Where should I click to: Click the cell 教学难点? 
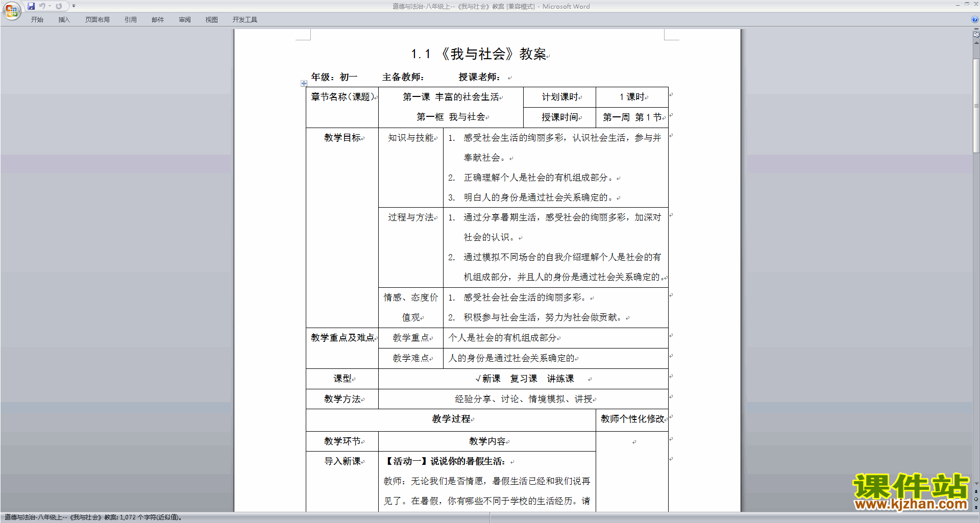coord(411,358)
